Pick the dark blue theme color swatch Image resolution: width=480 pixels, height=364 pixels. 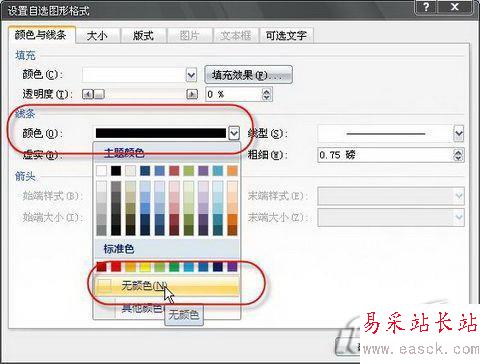(145, 171)
